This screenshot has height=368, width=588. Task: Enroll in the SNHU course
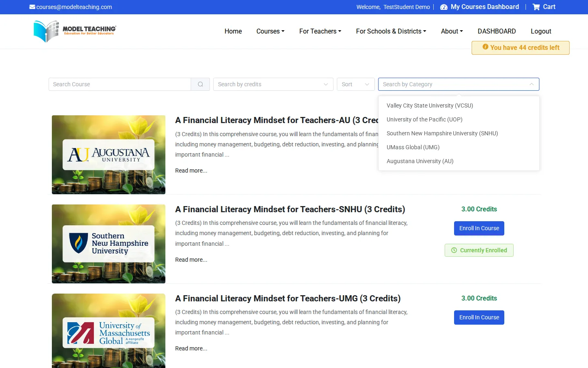coord(479,228)
